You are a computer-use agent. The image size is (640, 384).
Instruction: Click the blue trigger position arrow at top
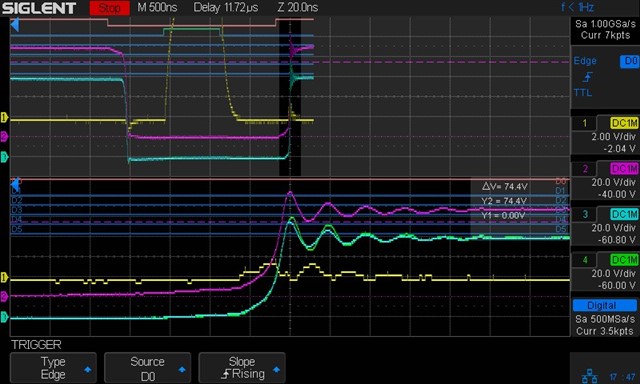(x=15, y=25)
